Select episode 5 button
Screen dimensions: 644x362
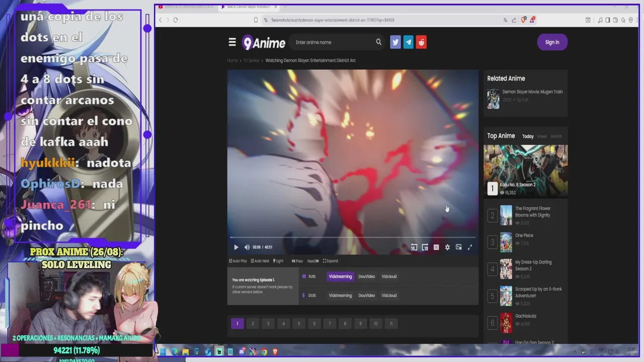pyautogui.click(x=299, y=324)
